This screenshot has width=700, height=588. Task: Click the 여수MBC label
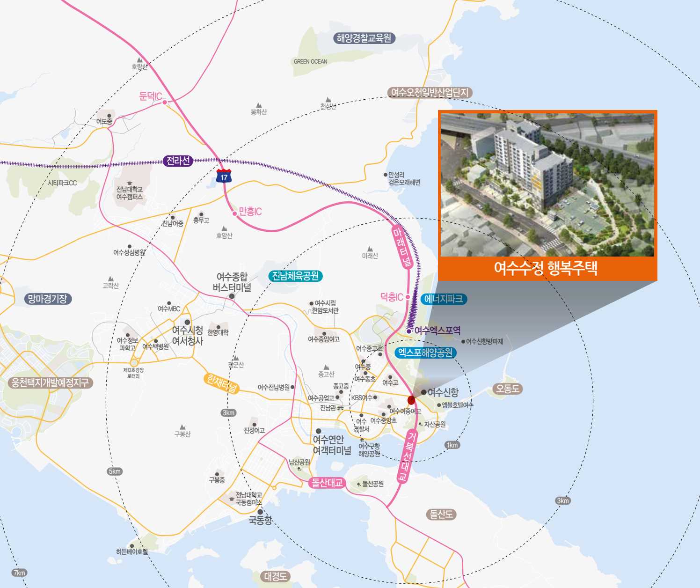pos(169,309)
